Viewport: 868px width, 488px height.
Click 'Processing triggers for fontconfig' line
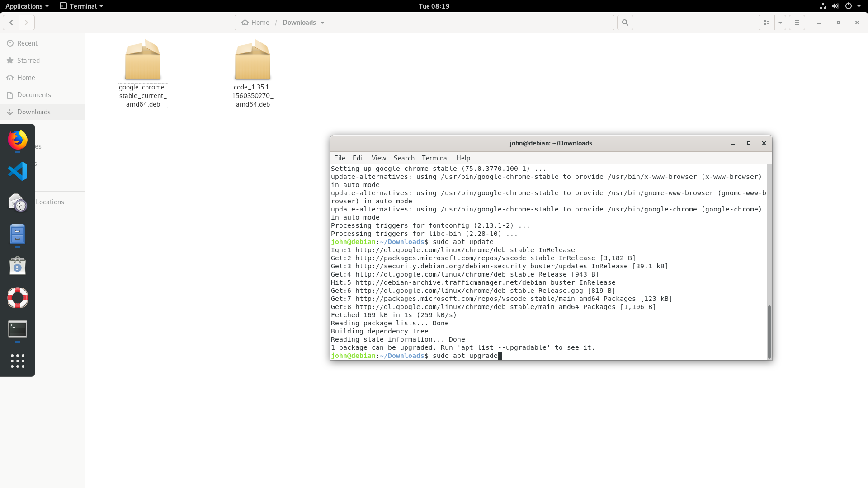430,225
